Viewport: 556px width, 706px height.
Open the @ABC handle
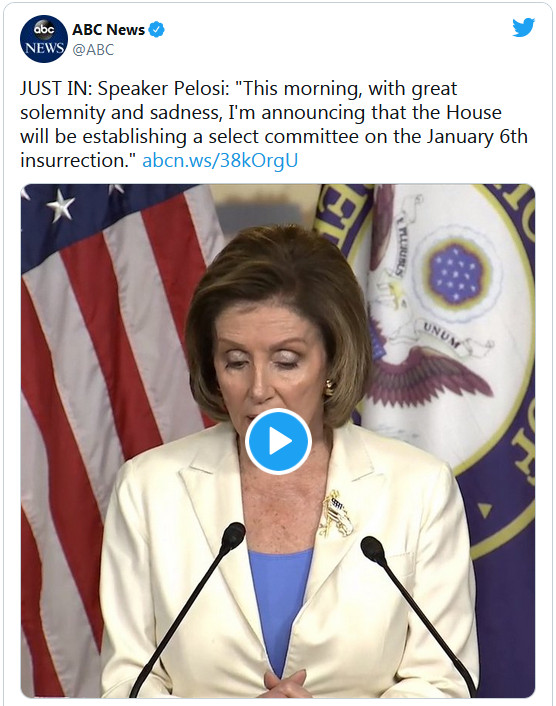93,50
